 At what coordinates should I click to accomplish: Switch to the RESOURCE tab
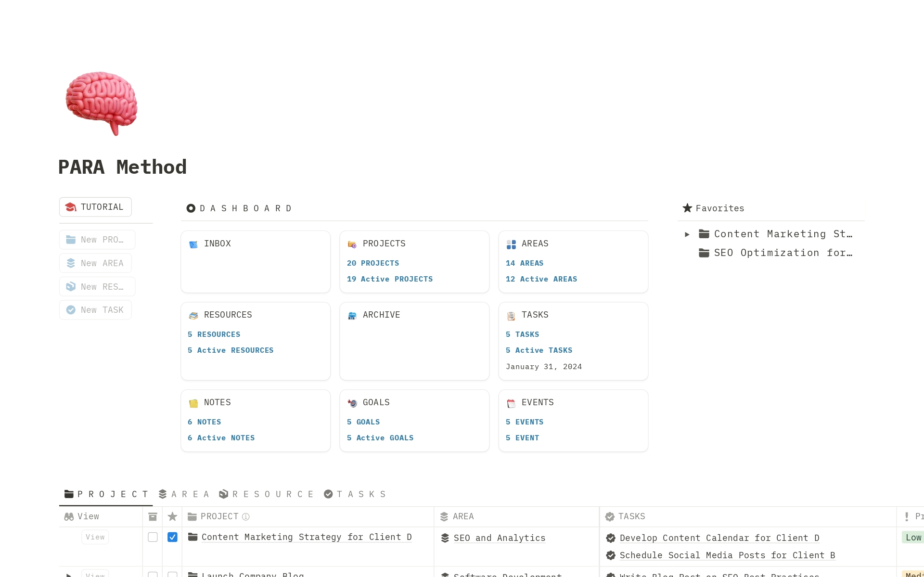[x=267, y=494]
